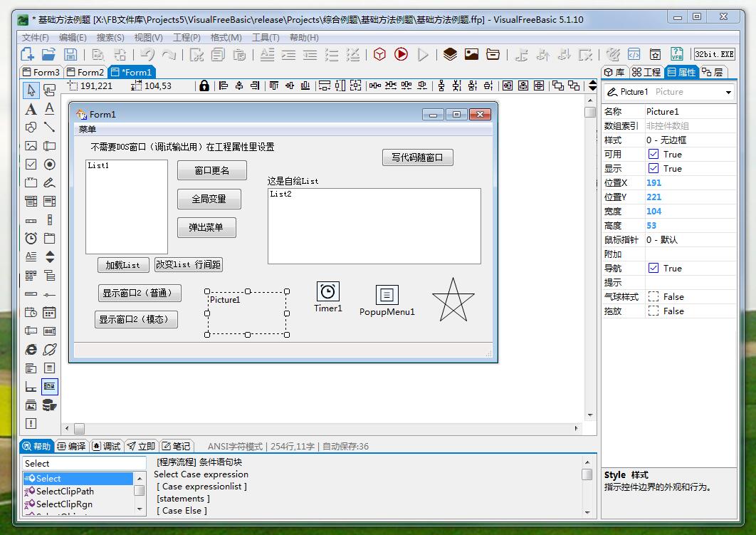This screenshot has width=756, height=535.
Task: Select the Internet Explorer browser control tool
Action: coord(31,349)
